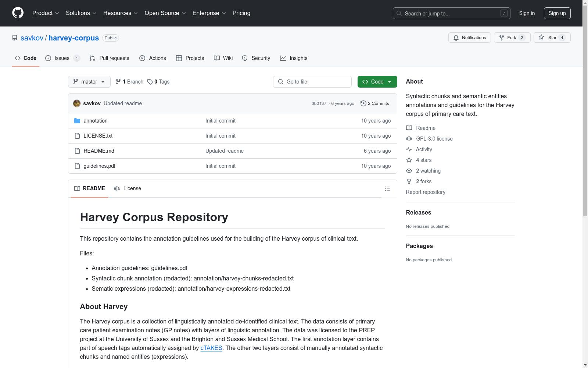Click the LICENSE.txt file icon
588x368 pixels.
coord(77,136)
